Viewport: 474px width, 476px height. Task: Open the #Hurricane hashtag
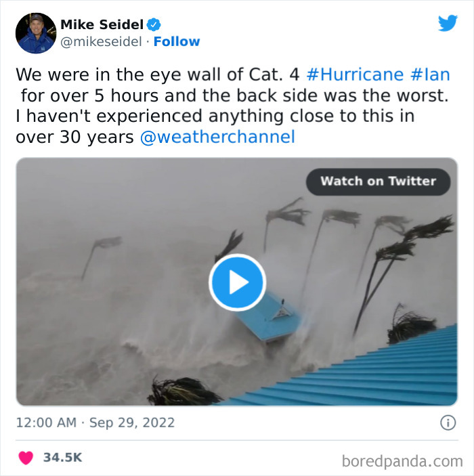pos(355,74)
